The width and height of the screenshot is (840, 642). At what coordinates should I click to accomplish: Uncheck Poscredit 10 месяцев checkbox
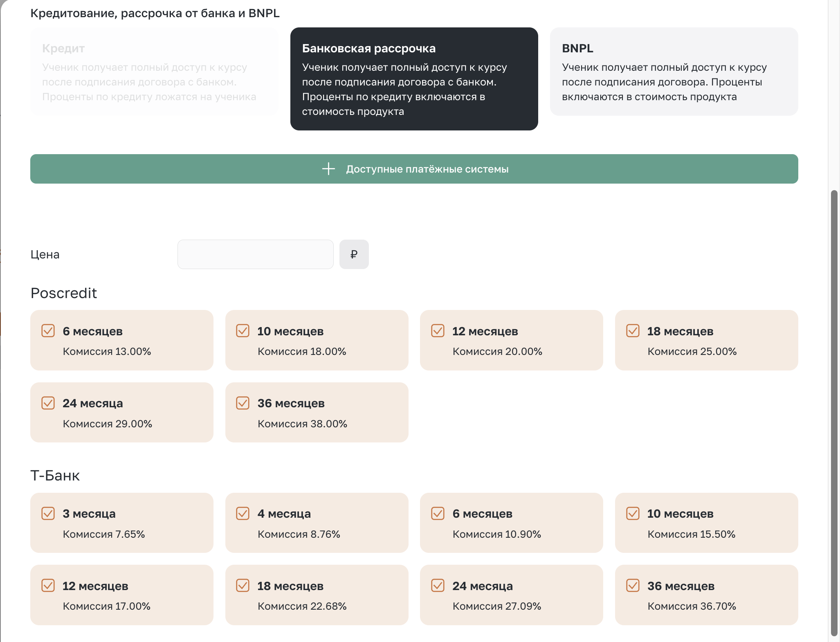[x=243, y=331]
